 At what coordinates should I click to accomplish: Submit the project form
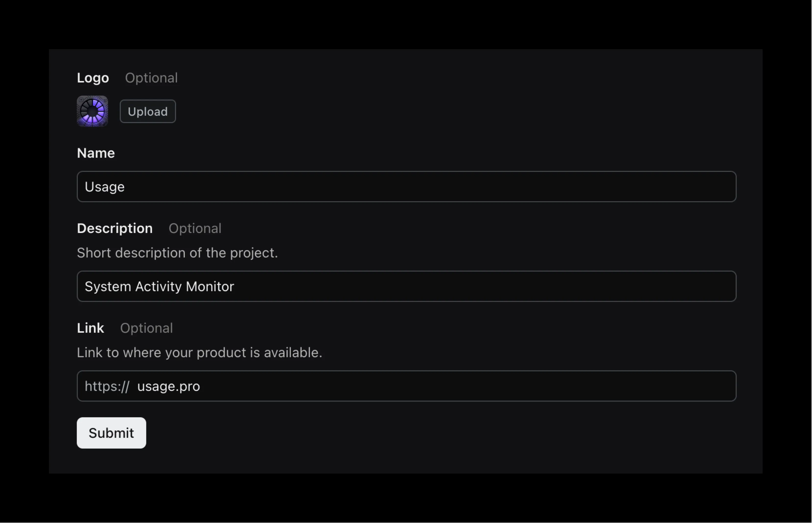[111, 433]
